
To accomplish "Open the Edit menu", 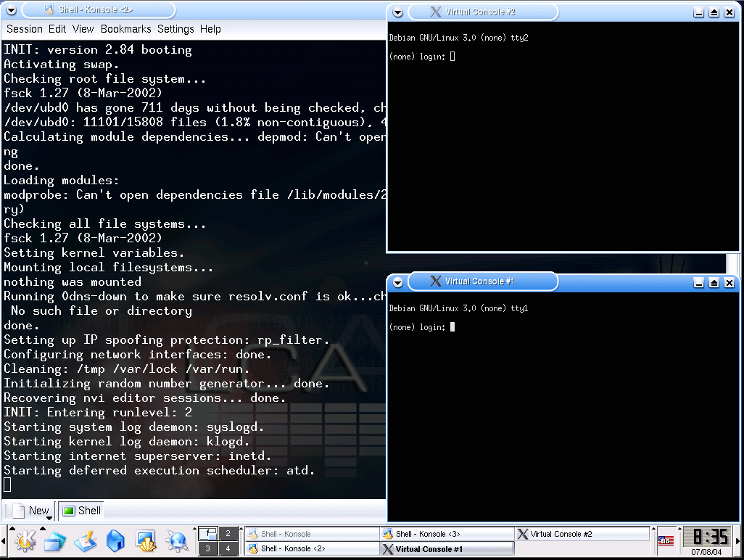I will [57, 29].
